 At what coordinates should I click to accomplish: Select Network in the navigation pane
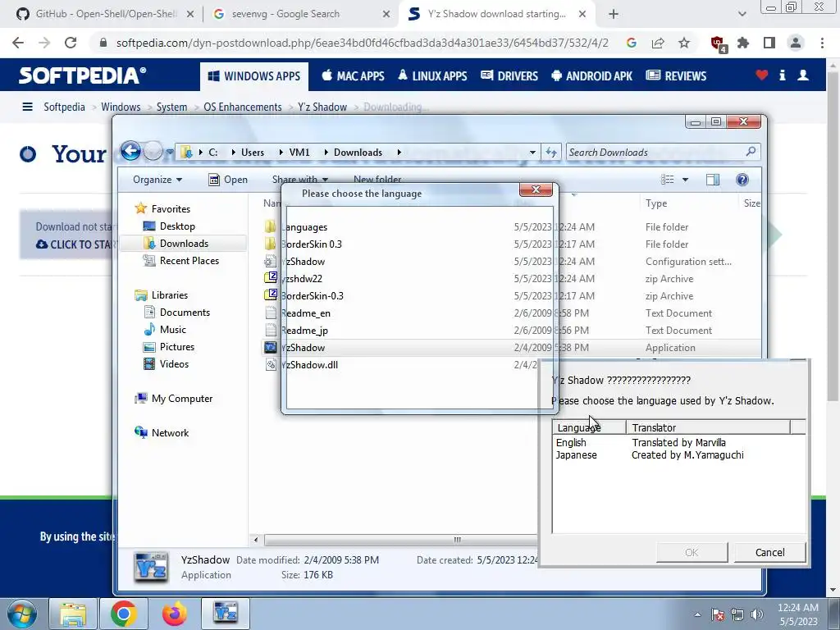coord(170,432)
